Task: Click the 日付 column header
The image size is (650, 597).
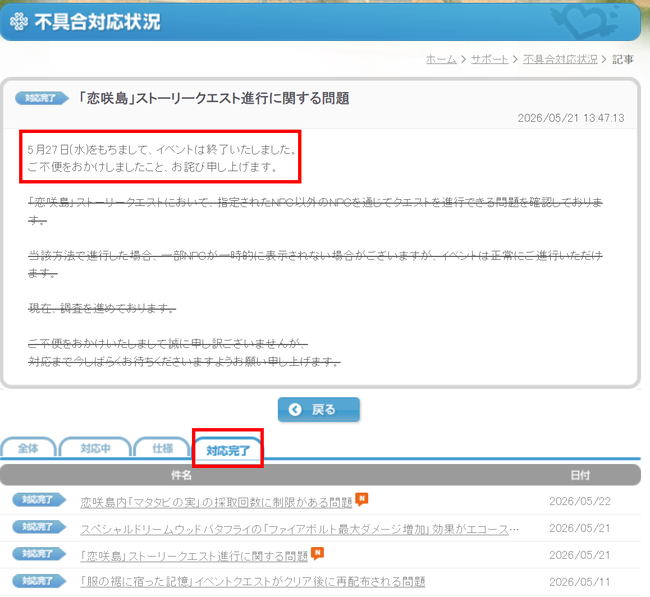Action: pos(580,475)
